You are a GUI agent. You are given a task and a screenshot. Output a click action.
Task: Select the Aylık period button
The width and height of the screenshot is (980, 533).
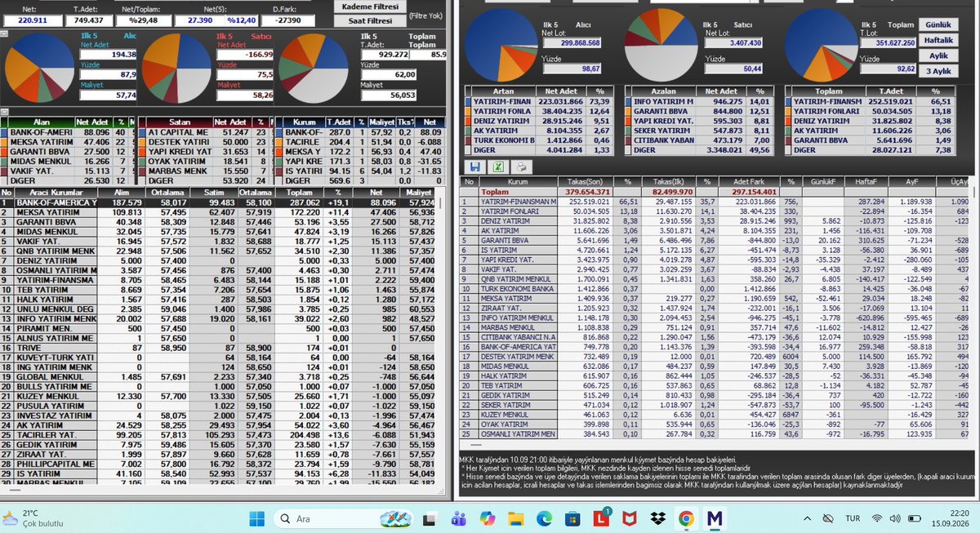tap(938, 56)
